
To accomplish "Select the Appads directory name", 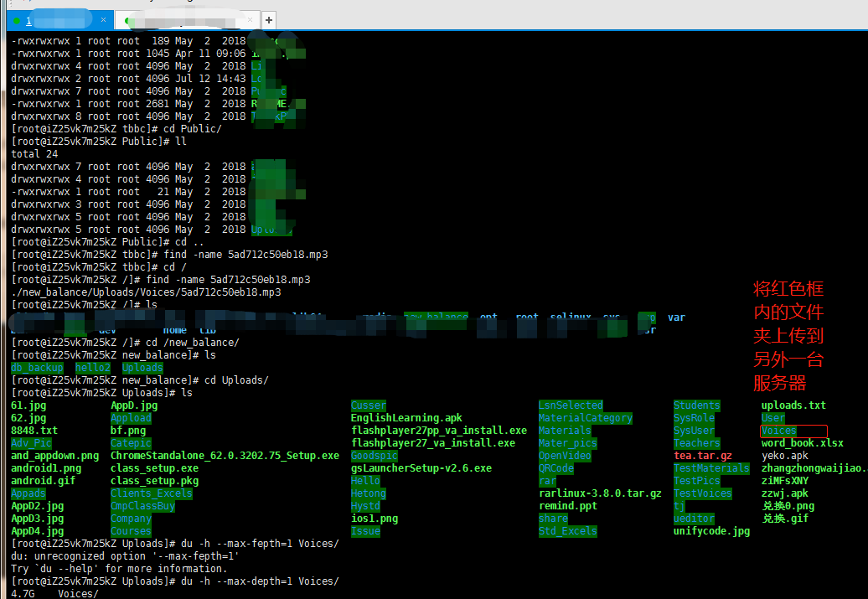I will click(28, 493).
